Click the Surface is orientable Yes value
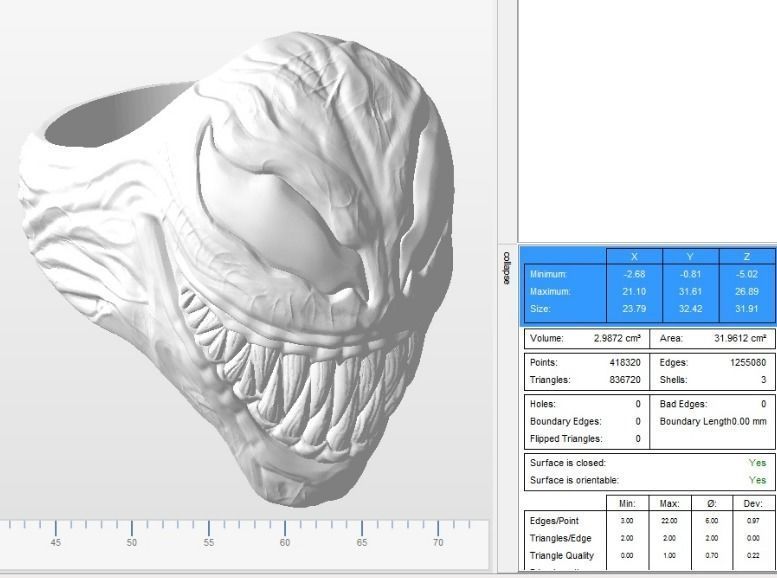Image resolution: width=777 pixels, height=578 pixels. [758, 480]
